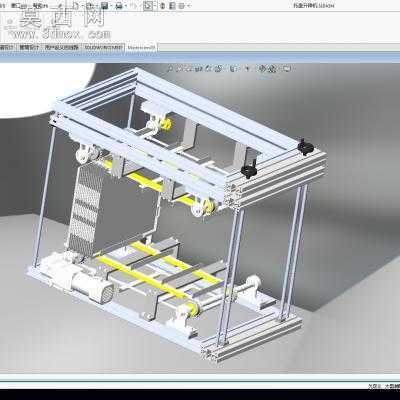Click the Print icon in top toolbar
Screen dimensions: 400x400
coord(119,6)
